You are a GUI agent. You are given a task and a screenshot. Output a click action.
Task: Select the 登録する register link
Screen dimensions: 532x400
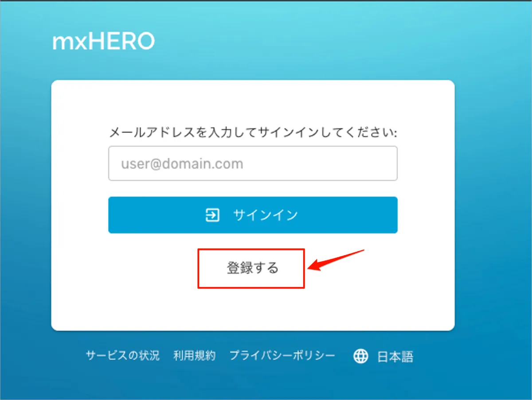253,268
